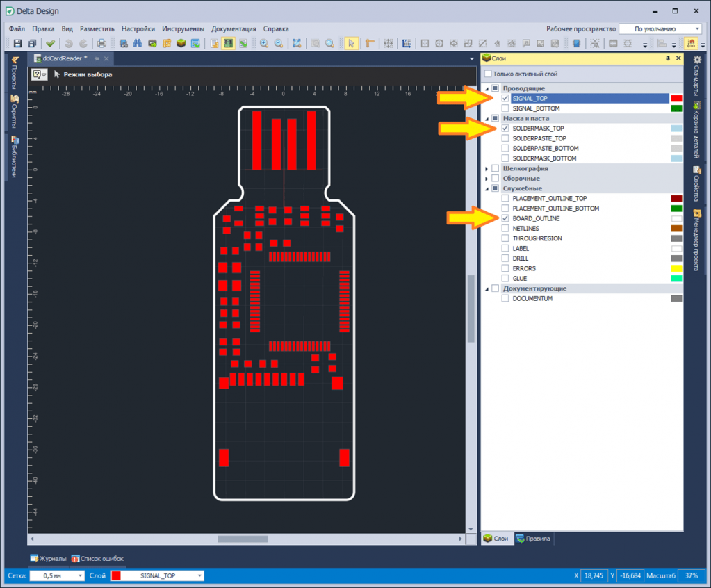Open the Менеджер проекта side panel

click(697, 240)
